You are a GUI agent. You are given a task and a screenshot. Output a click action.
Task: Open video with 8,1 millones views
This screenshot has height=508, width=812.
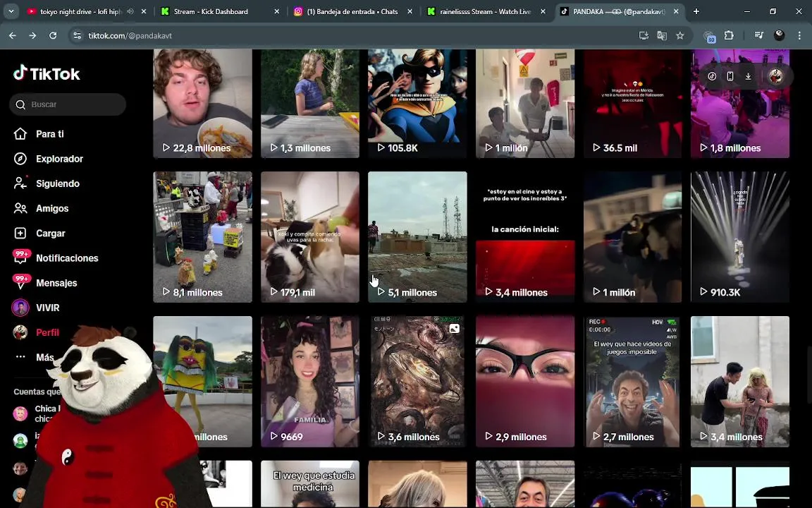[202, 237]
